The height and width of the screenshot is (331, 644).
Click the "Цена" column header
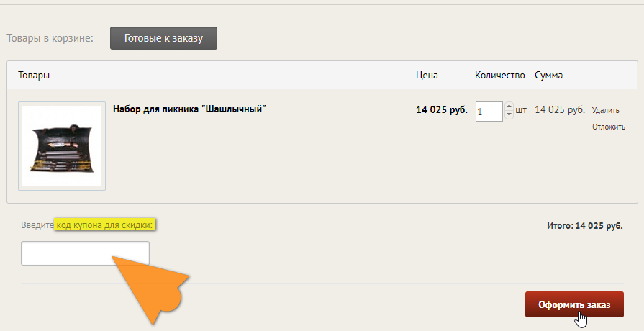pos(427,75)
